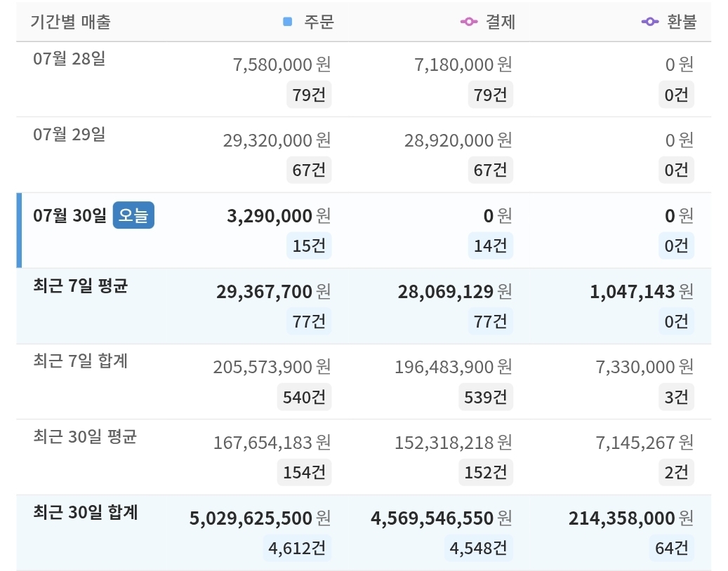Open the 540건 order count in 최근 7일 합계
This screenshot has height=571, width=728.
pyautogui.click(x=304, y=397)
